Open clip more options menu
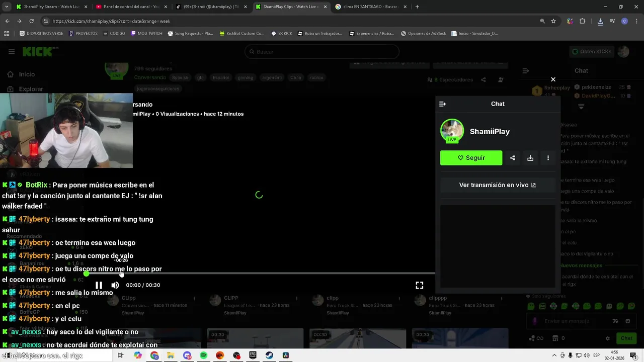 [x=548, y=158]
